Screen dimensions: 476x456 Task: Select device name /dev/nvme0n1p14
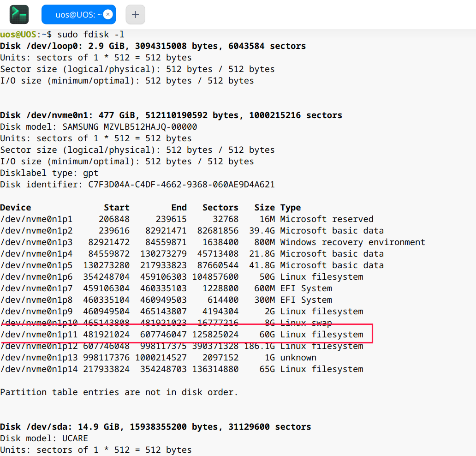click(x=39, y=369)
